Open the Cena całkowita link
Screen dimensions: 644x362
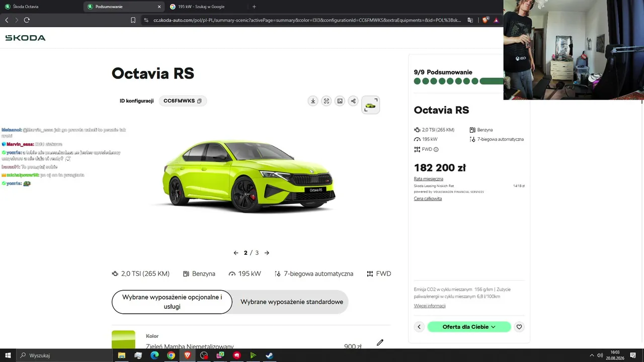[428, 199]
